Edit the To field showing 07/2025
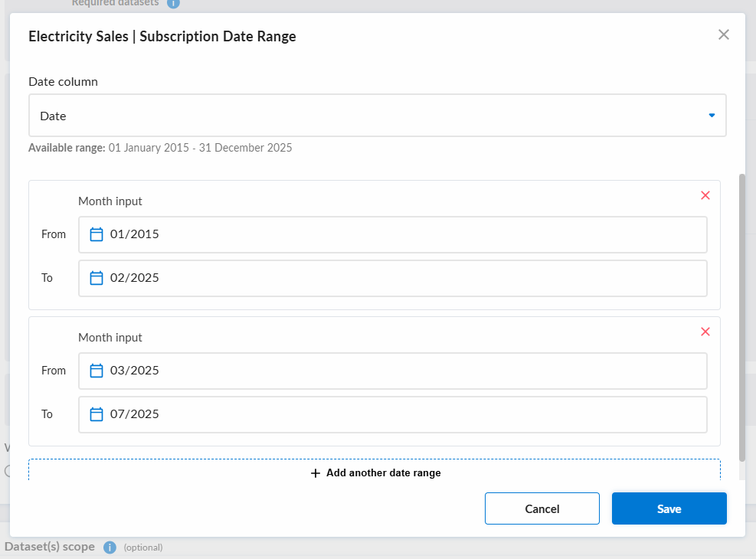Image resolution: width=756 pixels, height=559 pixels. (x=392, y=415)
